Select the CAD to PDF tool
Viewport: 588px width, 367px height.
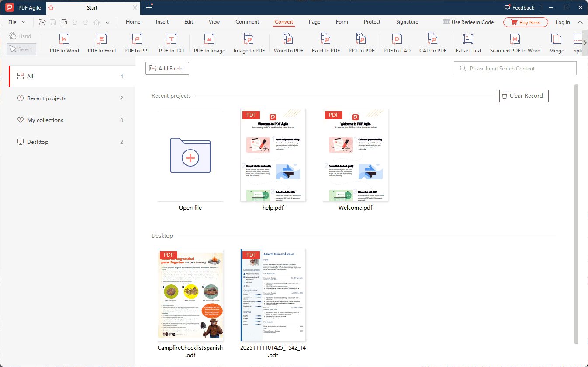coord(432,43)
